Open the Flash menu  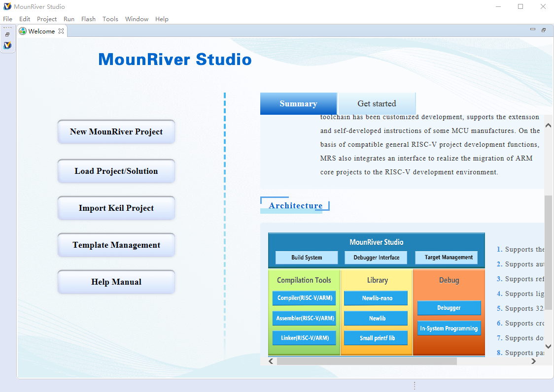pyautogui.click(x=88, y=19)
